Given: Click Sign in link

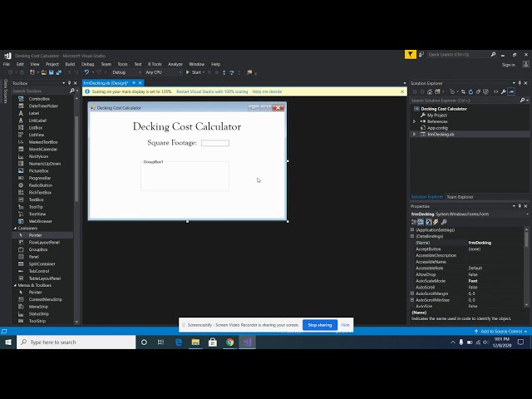Looking at the screenshot, I should [508, 65].
